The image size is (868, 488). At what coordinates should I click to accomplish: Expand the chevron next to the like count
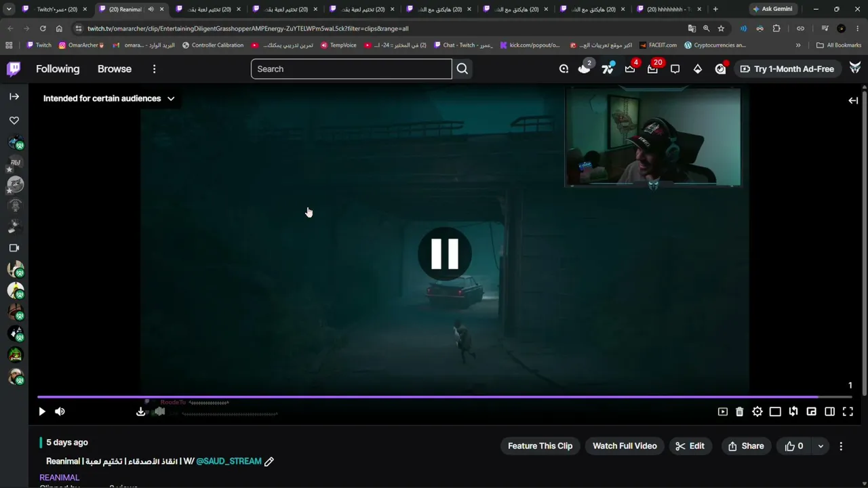[x=821, y=446]
